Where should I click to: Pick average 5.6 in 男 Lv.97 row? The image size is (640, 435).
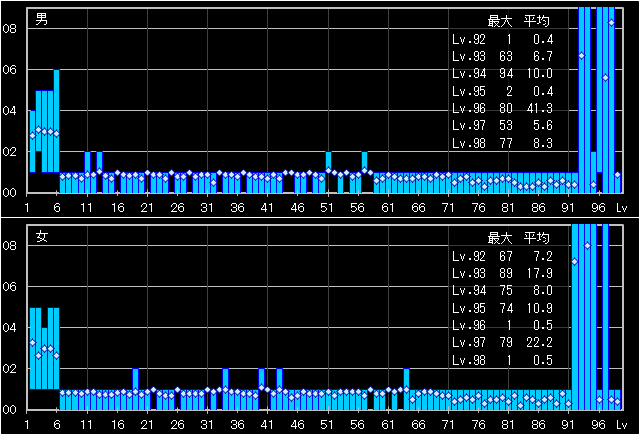coord(543,126)
